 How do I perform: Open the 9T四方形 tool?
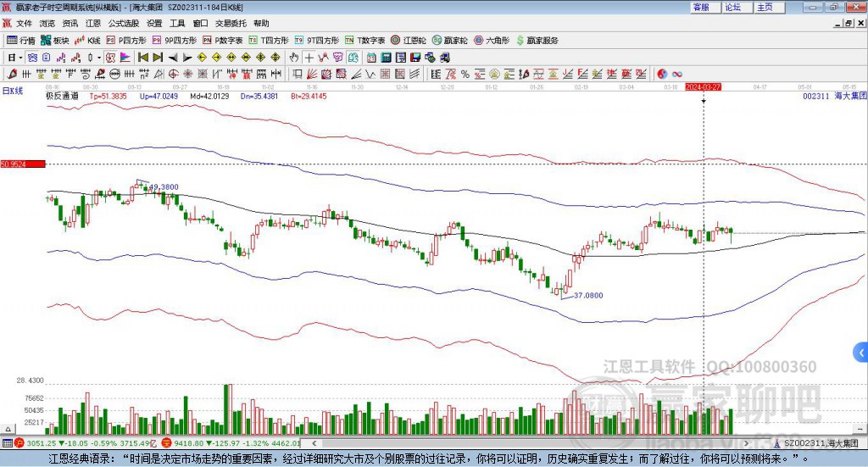(317, 41)
